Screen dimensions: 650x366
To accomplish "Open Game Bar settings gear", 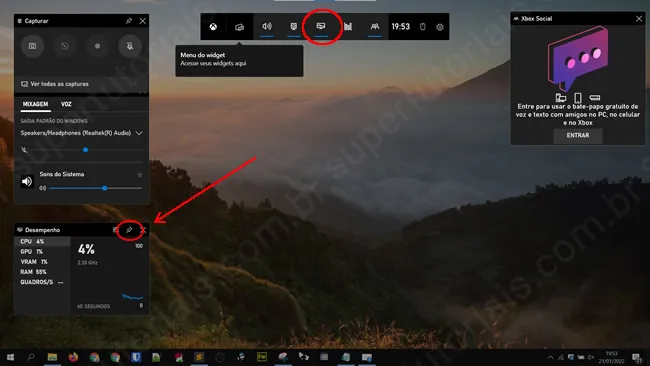I will 440,27.
